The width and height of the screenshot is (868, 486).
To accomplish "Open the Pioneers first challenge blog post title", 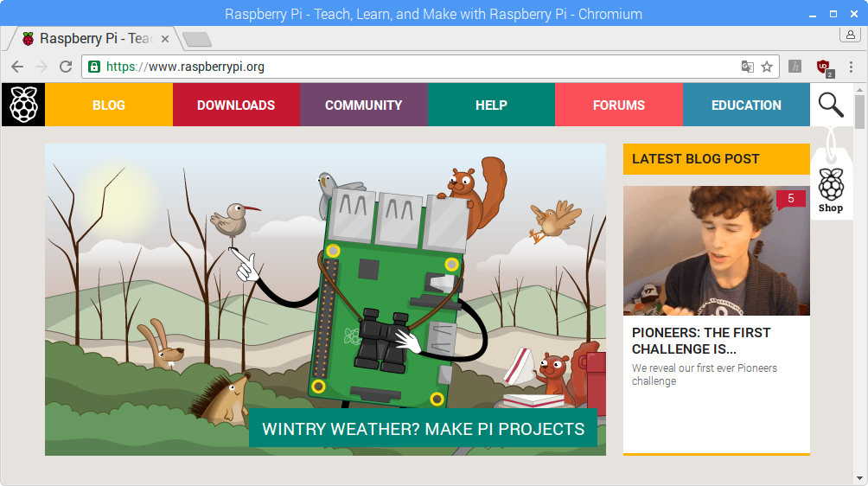I will tap(701, 341).
